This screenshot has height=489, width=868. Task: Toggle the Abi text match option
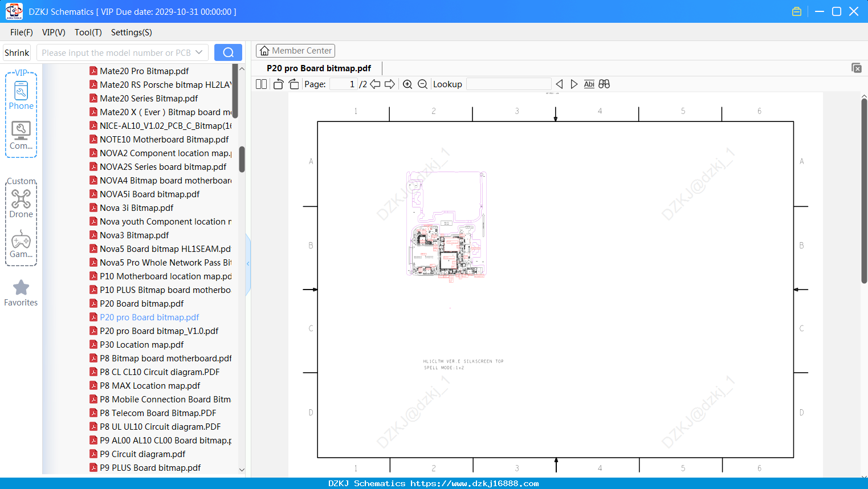[589, 84]
